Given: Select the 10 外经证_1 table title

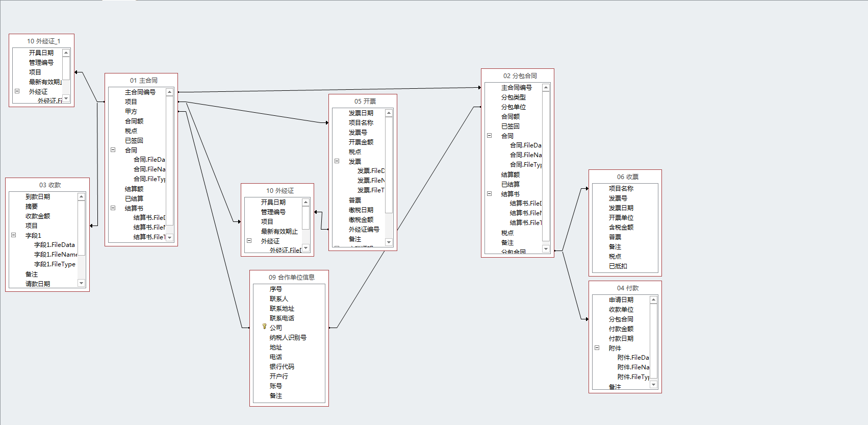Looking at the screenshot, I should click(x=43, y=41).
